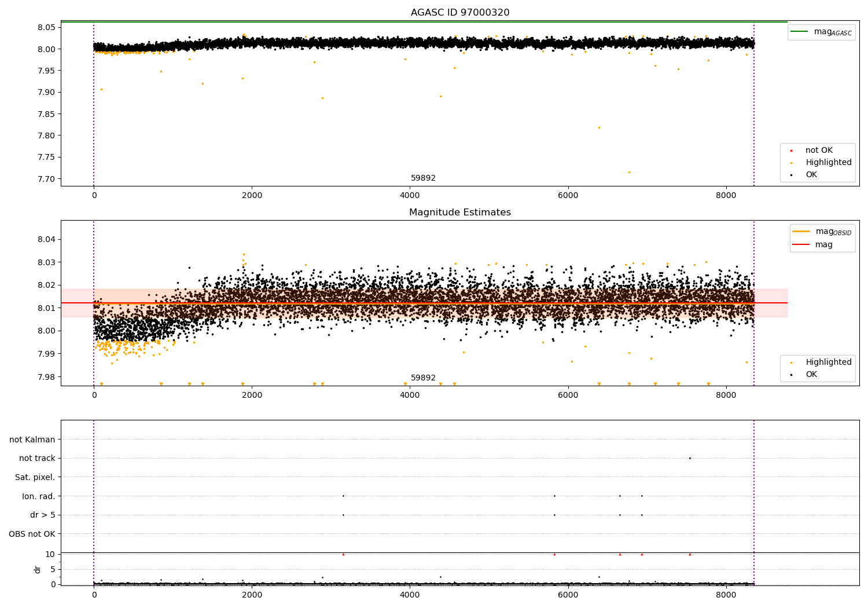Click the 4000 x-axis tick of the top plot
868x608 pixels.
[410, 196]
